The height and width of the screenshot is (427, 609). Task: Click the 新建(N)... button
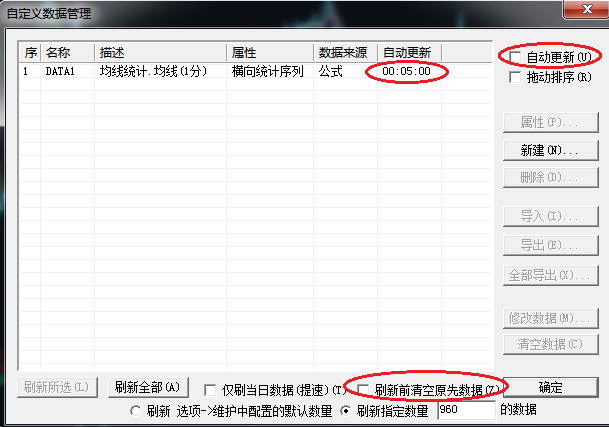550,150
